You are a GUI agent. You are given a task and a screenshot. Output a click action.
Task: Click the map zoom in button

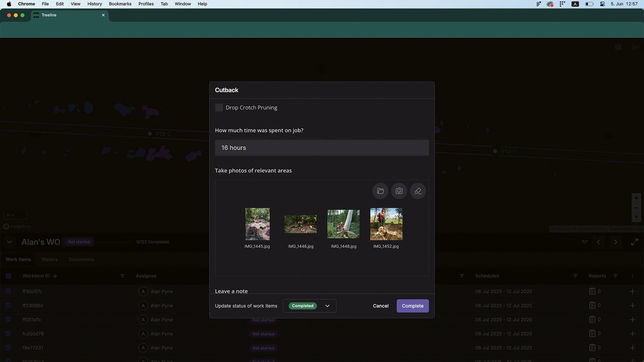(x=636, y=198)
